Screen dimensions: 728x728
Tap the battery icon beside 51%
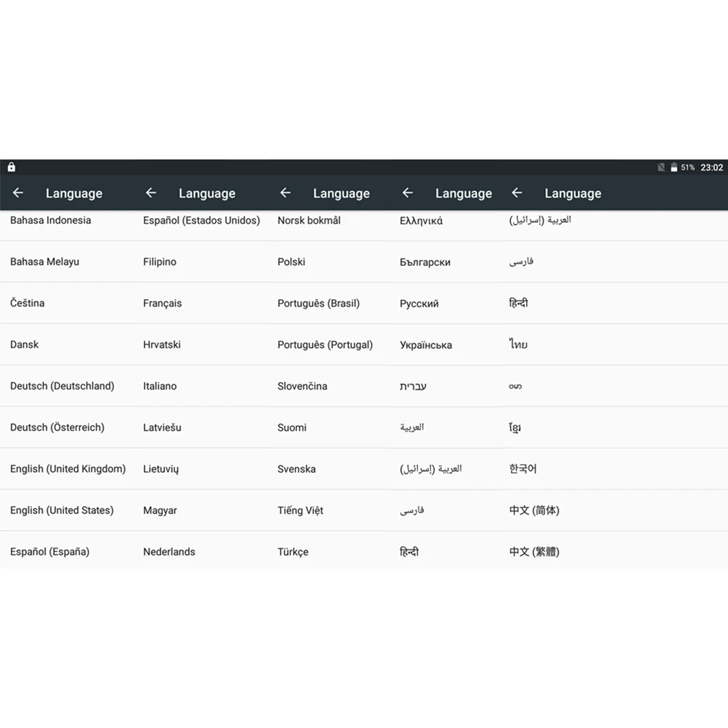[674, 167]
